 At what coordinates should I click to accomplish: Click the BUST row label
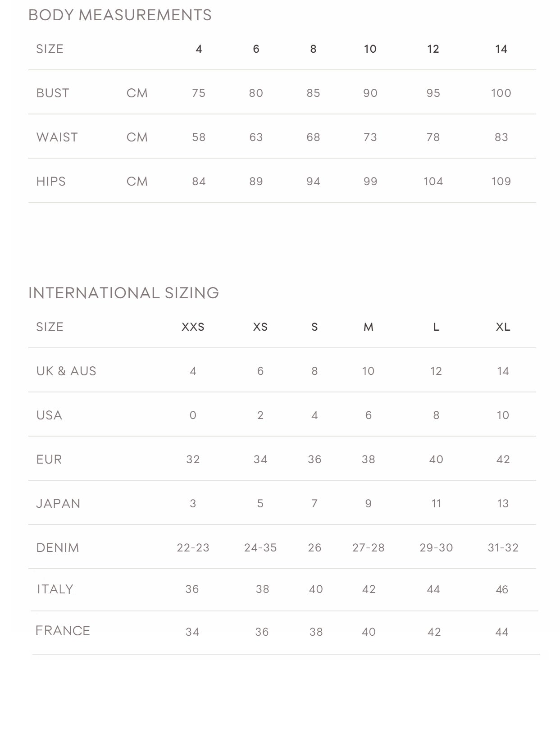[53, 93]
